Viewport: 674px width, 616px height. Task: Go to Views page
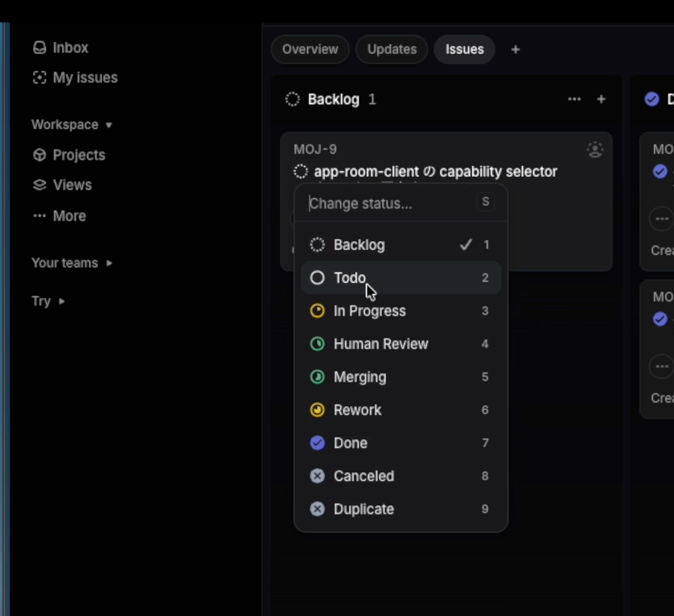(63, 185)
